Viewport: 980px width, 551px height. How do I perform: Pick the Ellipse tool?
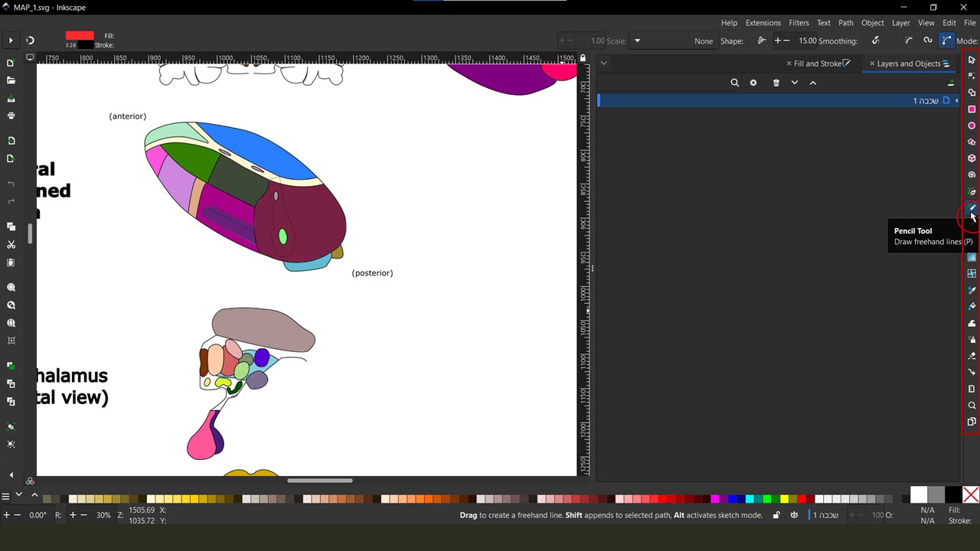972,126
